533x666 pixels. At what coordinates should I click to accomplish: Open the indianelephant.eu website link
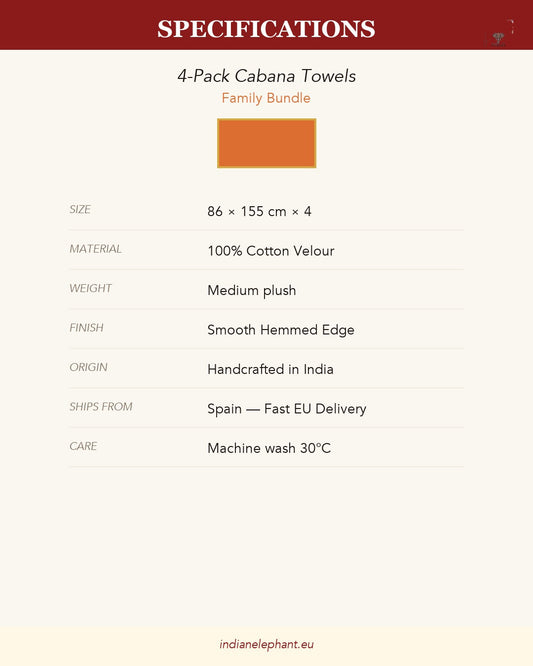point(266,644)
